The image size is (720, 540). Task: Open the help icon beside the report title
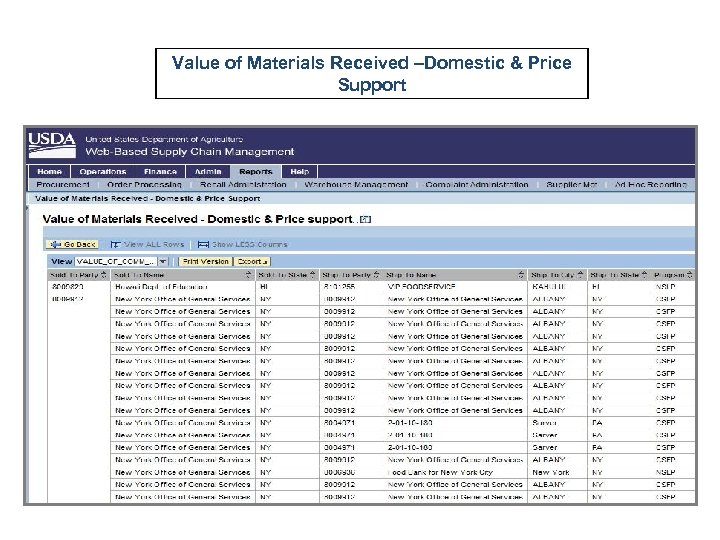click(366, 219)
